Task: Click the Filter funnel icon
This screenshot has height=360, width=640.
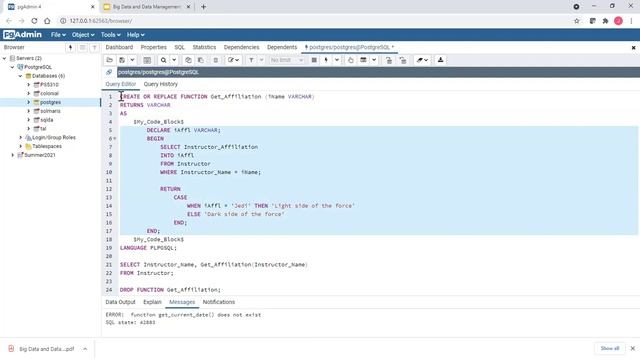Action: (x=251, y=60)
